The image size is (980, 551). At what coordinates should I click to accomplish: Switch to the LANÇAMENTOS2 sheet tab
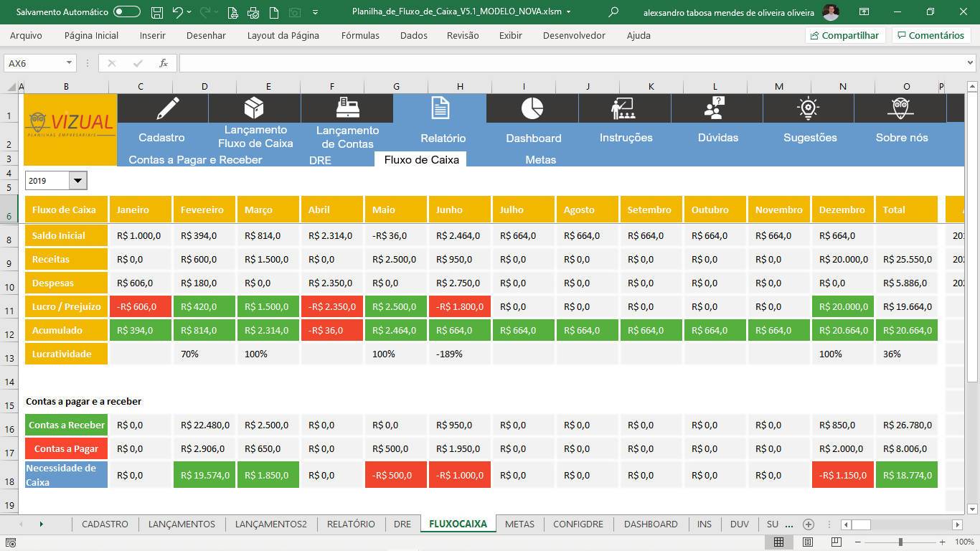pos(270,524)
